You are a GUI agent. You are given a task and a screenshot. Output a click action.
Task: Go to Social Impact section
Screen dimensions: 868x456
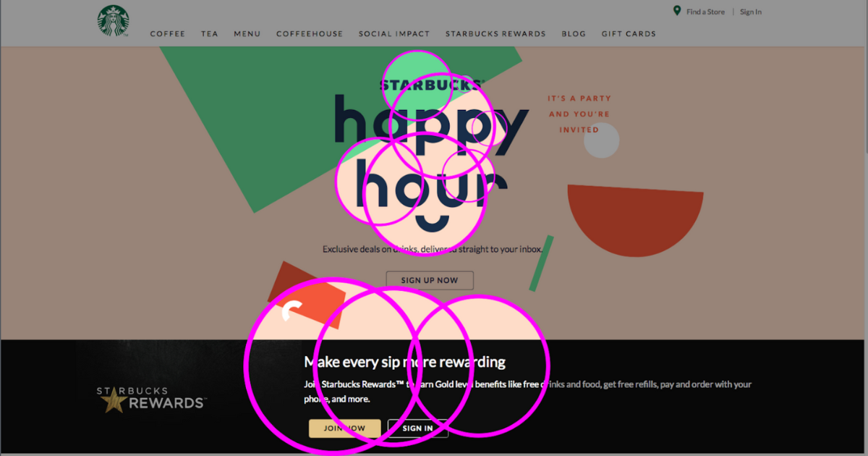click(394, 34)
